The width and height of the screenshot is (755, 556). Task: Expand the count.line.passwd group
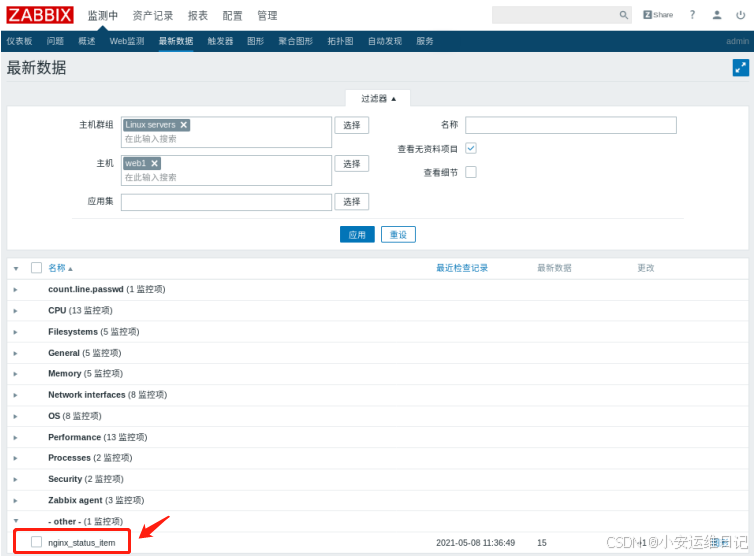pyautogui.click(x=15, y=290)
